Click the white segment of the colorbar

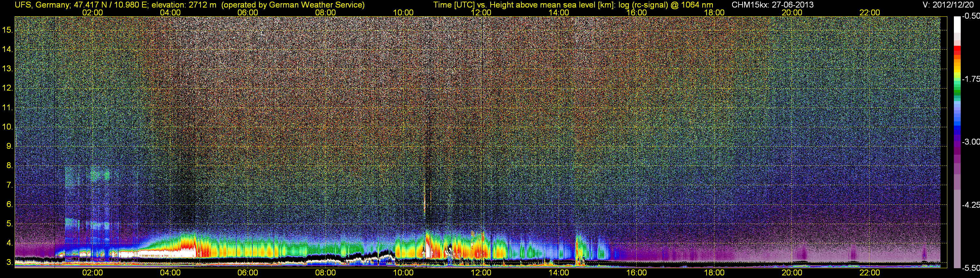pos(957,25)
